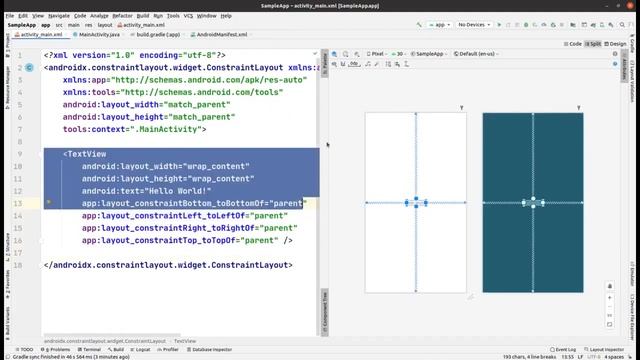Click the LF line separator indicator

point(580,357)
